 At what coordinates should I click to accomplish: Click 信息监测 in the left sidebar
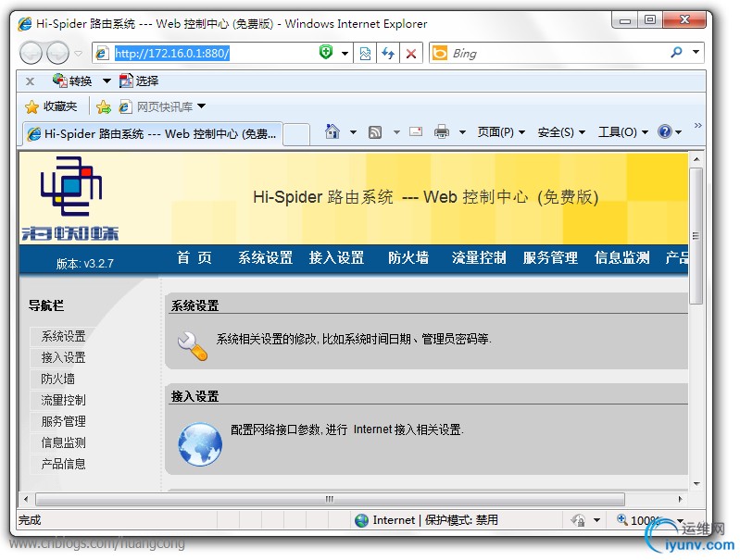pos(63,442)
